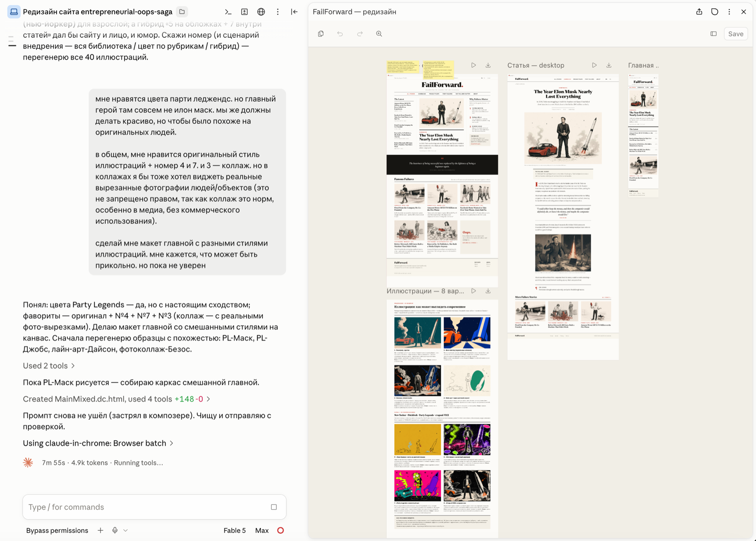Open the project folder icon next to the title
Image resolution: width=756 pixels, height=541 pixels.
pyautogui.click(x=182, y=12)
